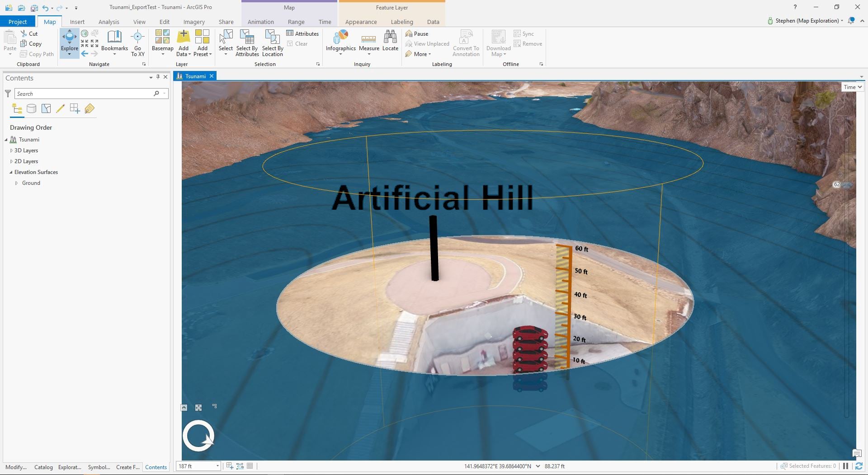This screenshot has width=868, height=475.
Task: Save the project using the save icon
Action: tap(34, 8)
